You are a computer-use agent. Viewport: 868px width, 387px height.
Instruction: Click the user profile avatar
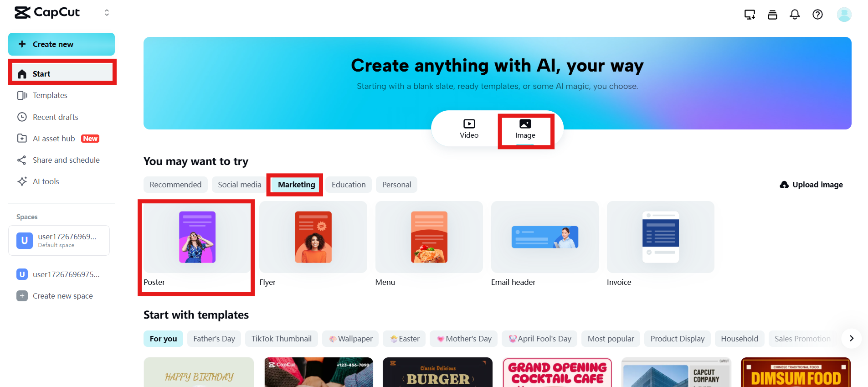coord(844,15)
